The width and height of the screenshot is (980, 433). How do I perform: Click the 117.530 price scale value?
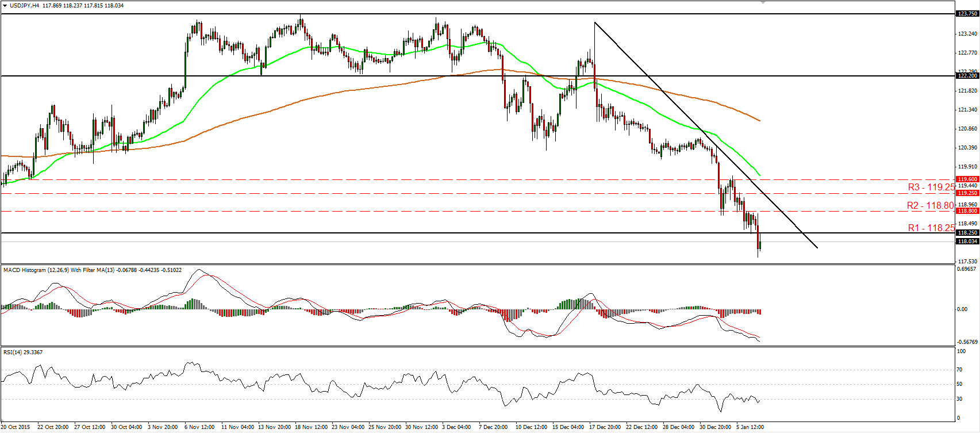968,261
